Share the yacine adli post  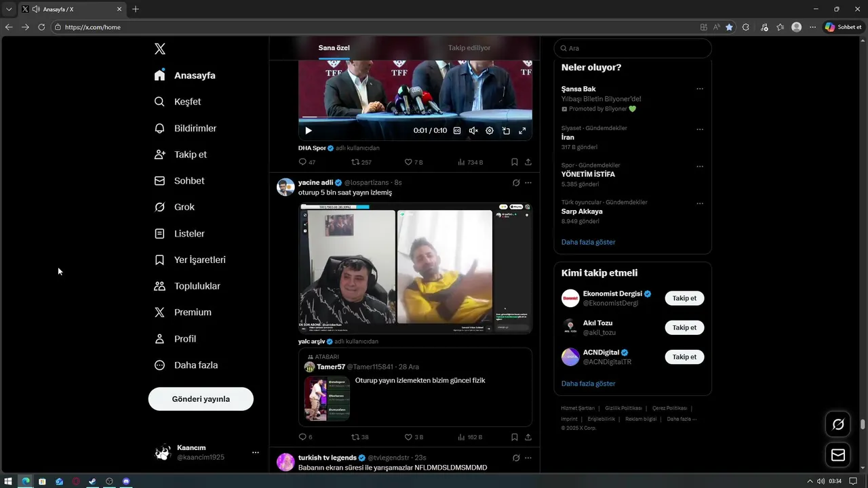528,437
